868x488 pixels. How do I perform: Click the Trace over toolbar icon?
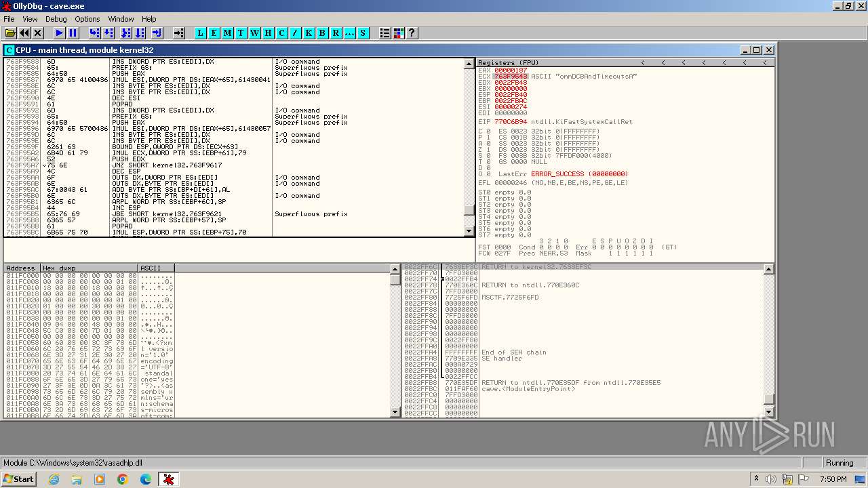(140, 33)
